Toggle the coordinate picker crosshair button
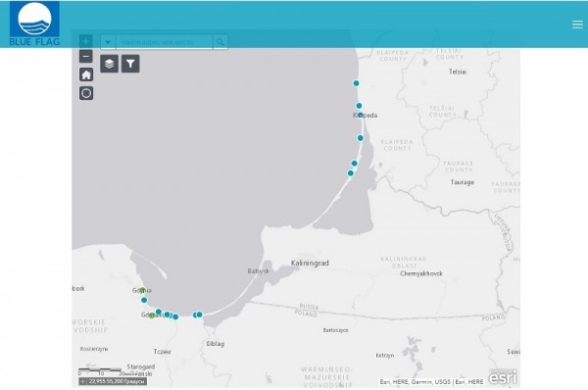The height and width of the screenshot is (390, 588). pos(83,381)
